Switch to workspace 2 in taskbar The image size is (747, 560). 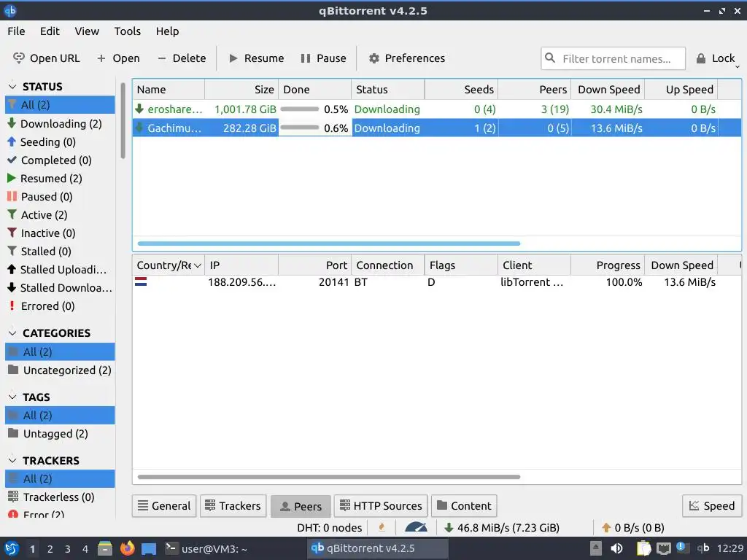click(50, 549)
